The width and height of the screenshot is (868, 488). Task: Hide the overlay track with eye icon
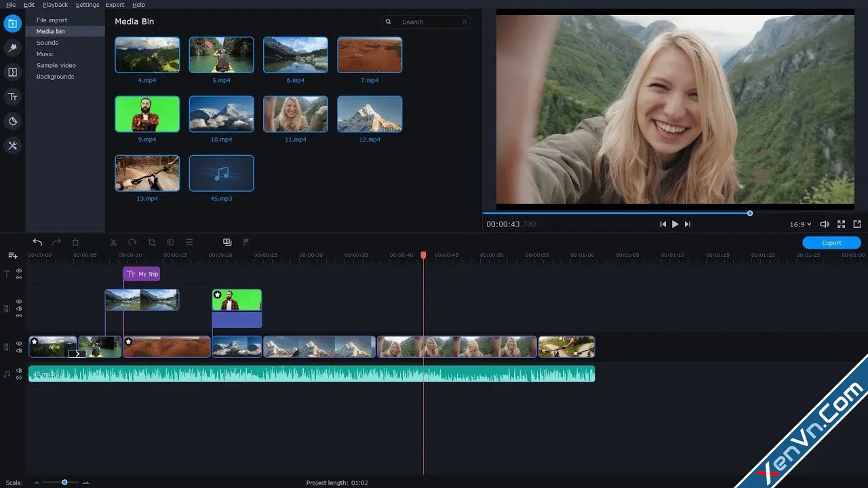coord(19,302)
